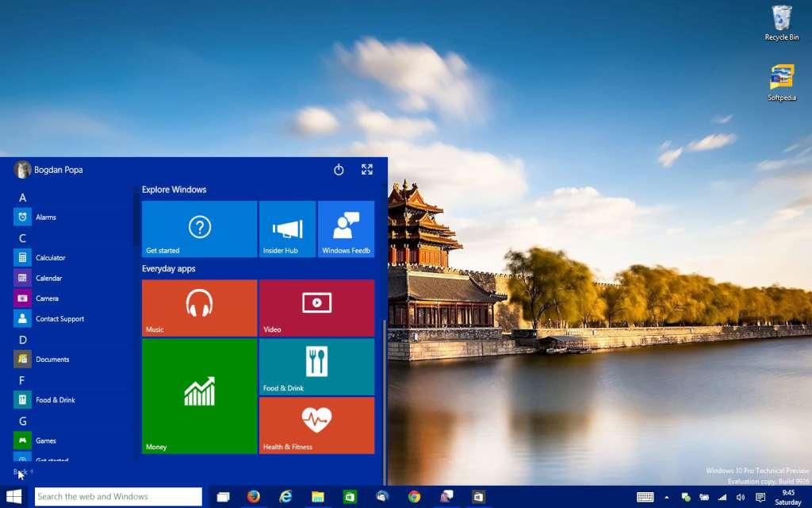Open the volume control in system tray
The height and width of the screenshot is (508, 812).
click(x=740, y=498)
